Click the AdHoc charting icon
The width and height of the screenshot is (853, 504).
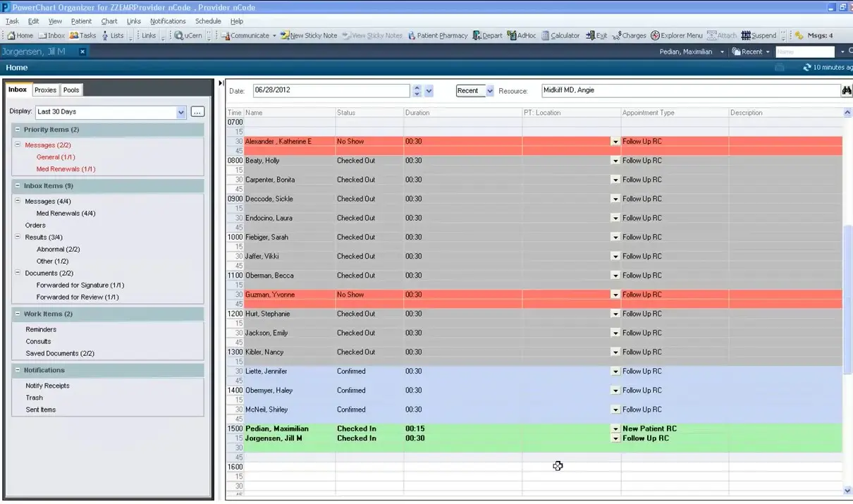click(x=520, y=35)
